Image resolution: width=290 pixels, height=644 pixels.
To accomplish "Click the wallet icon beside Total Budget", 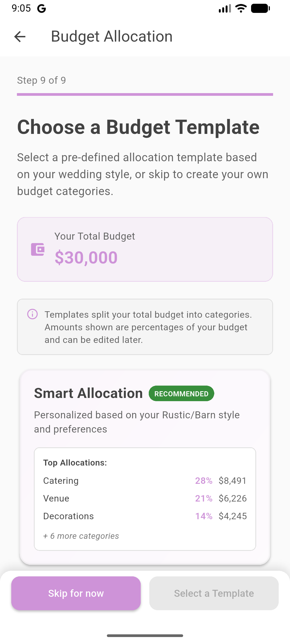I will [x=38, y=250].
